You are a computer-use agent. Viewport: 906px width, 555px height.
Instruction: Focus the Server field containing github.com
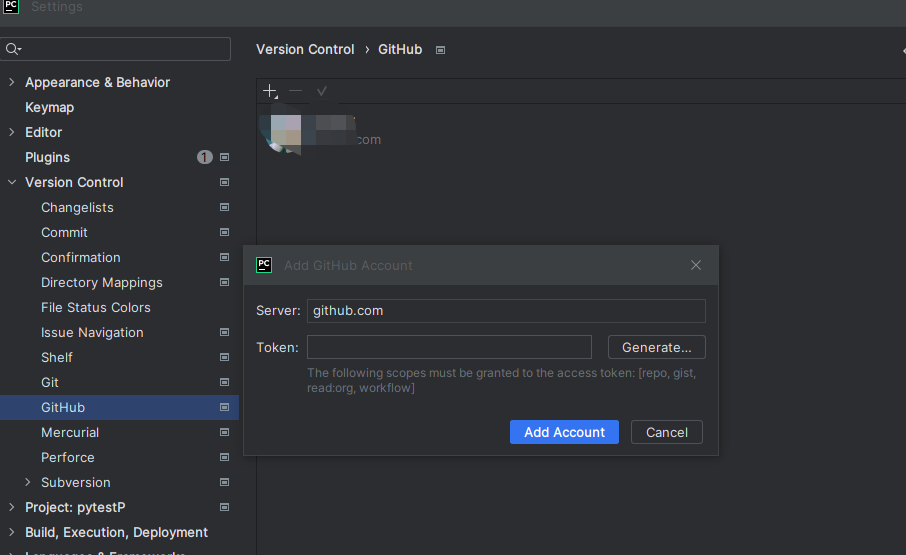pos(506,311)
